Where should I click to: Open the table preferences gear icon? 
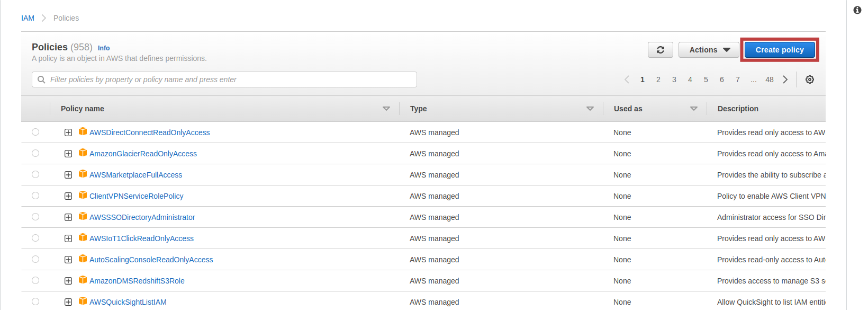click(809, 79)
